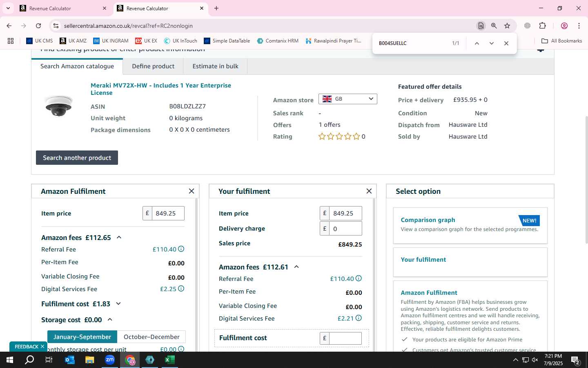Open Excel from the taskbar
Screen dimensions: 588x368
coord(170,360)
